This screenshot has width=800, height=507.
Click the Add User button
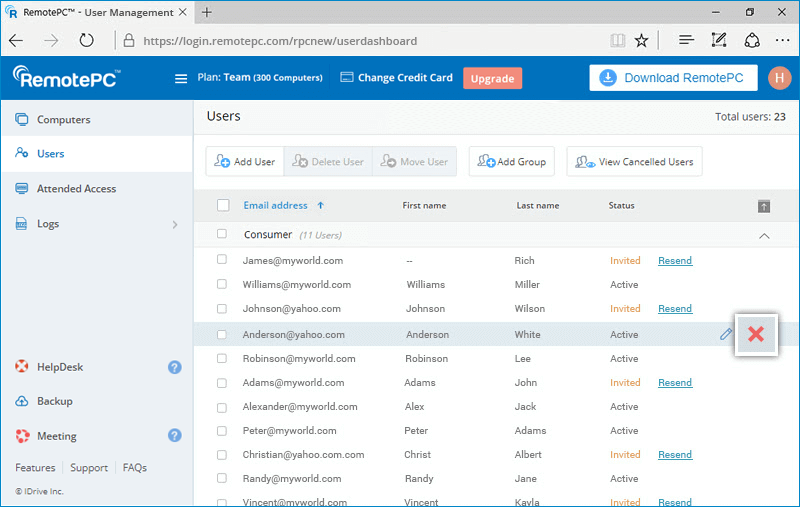point(245,162)
